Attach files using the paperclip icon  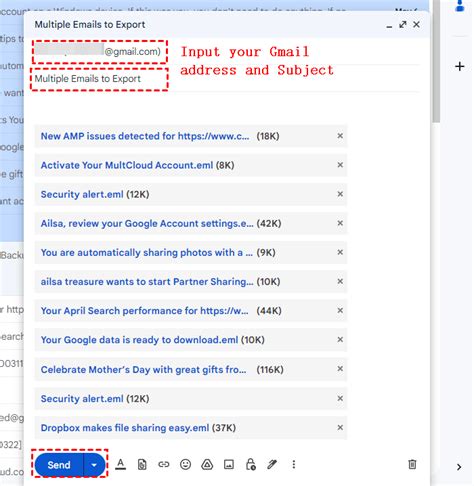click(142, 464)
